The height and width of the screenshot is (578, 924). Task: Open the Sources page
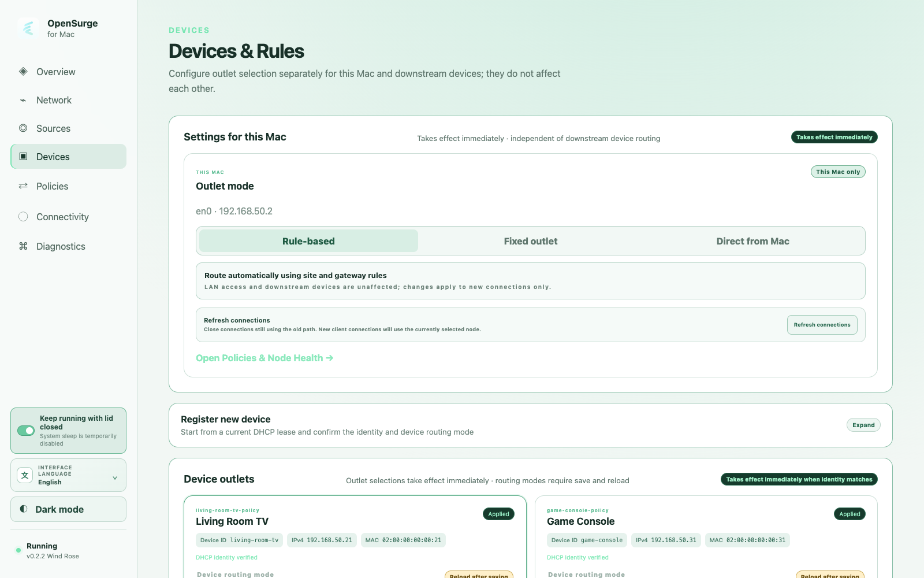coord(68,128)
